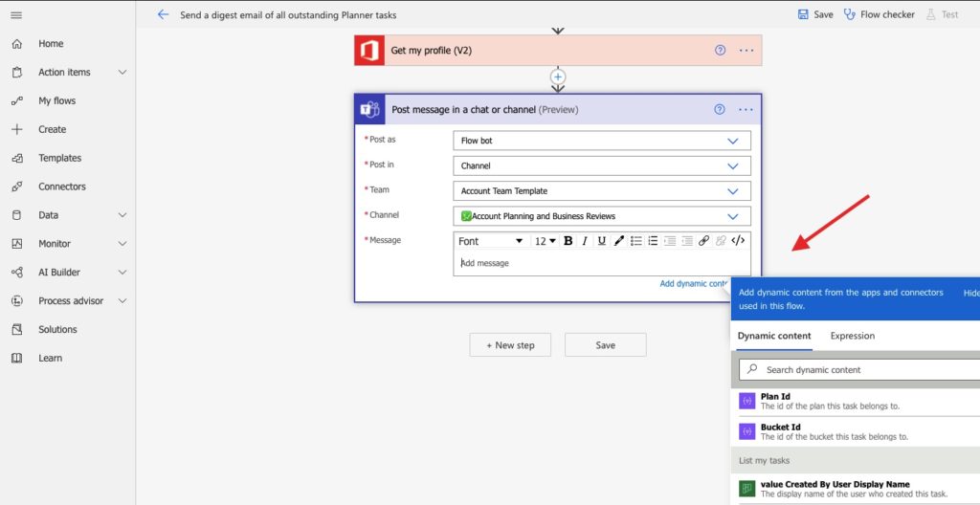The height and width of the screenshot is (505, 980).
Task: Switch to code view in editor
Action: pos(738,241)
